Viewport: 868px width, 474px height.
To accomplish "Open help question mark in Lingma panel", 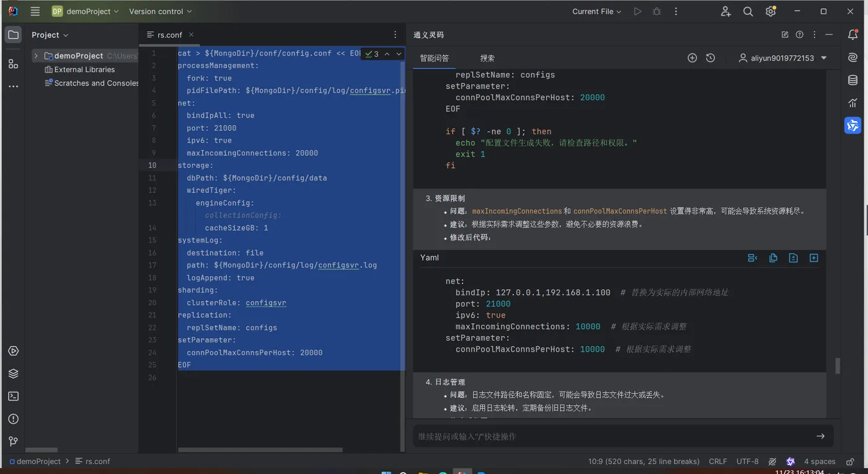I will tap(800, 35).
